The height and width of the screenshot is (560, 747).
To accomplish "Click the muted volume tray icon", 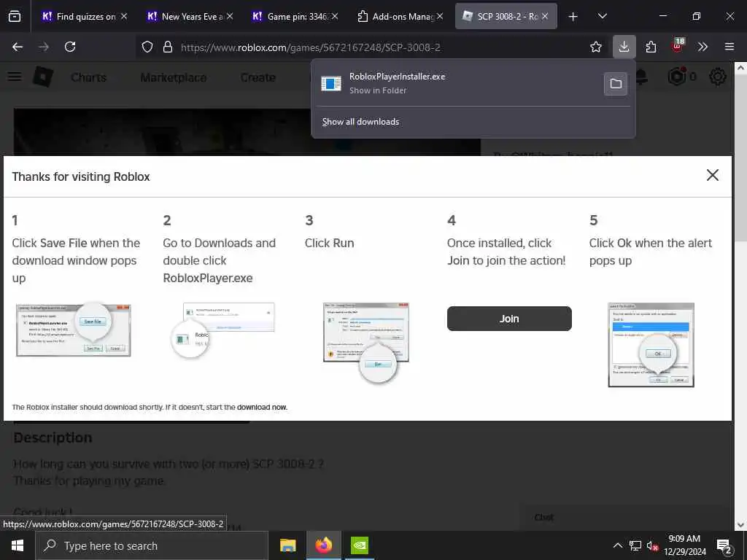I will point(652,545).
